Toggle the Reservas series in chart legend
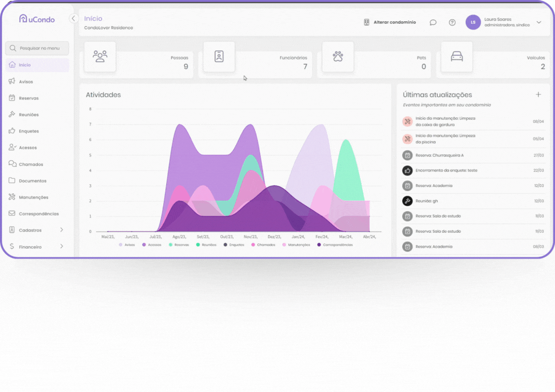The height and width of the screenshot is (392, 555). (179, 245)
